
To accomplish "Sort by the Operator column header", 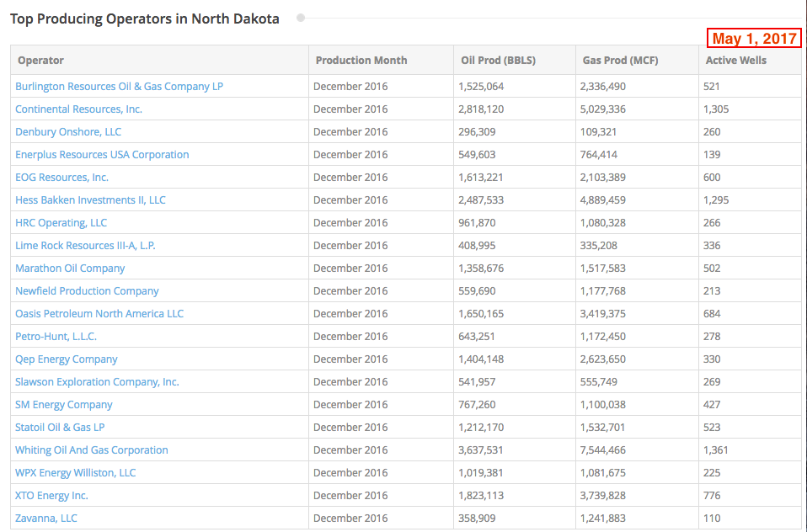I will point(40,60).
